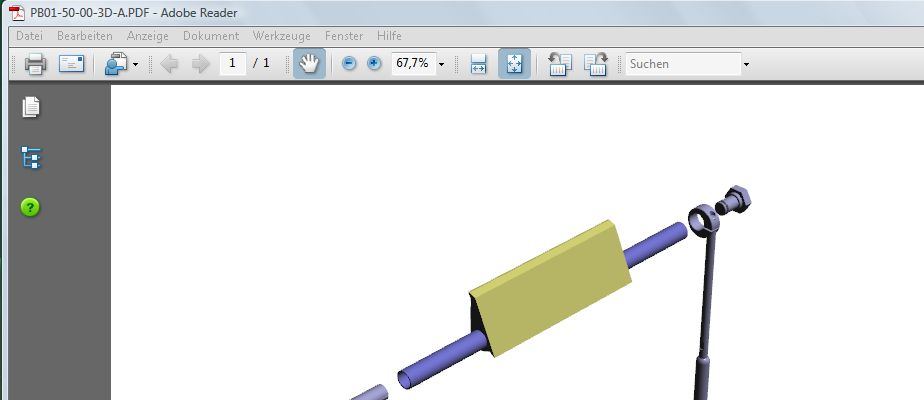Click the Zoom In plus button
The width and height of the screenshot is (924, 400).
click(x=374, y=63)
